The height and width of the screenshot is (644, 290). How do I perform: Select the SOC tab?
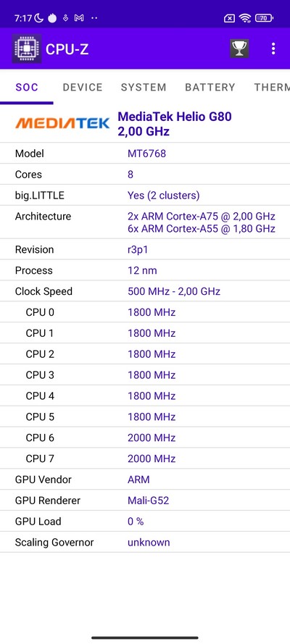[x=27, y=87]
